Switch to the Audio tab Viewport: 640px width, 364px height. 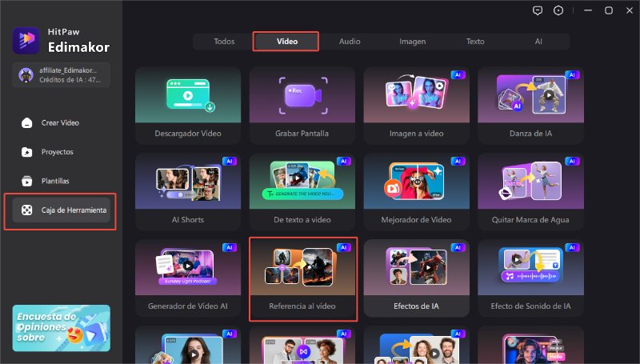(x=350, y=42)
